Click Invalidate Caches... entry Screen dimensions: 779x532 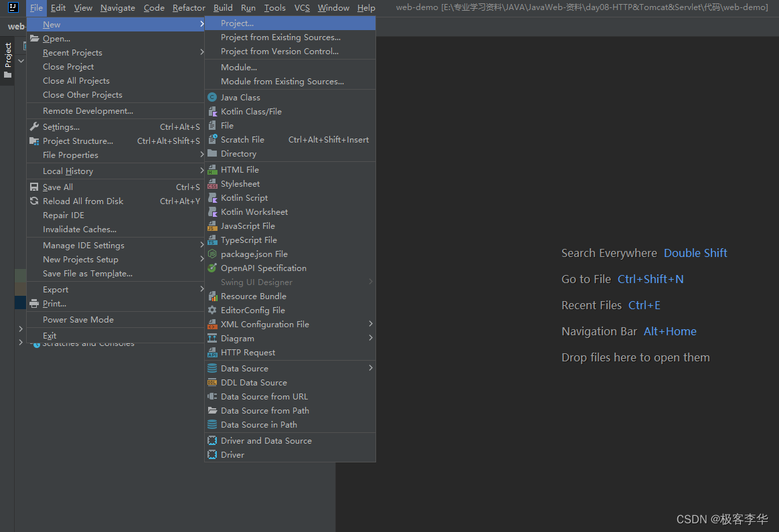pos(115,230)
